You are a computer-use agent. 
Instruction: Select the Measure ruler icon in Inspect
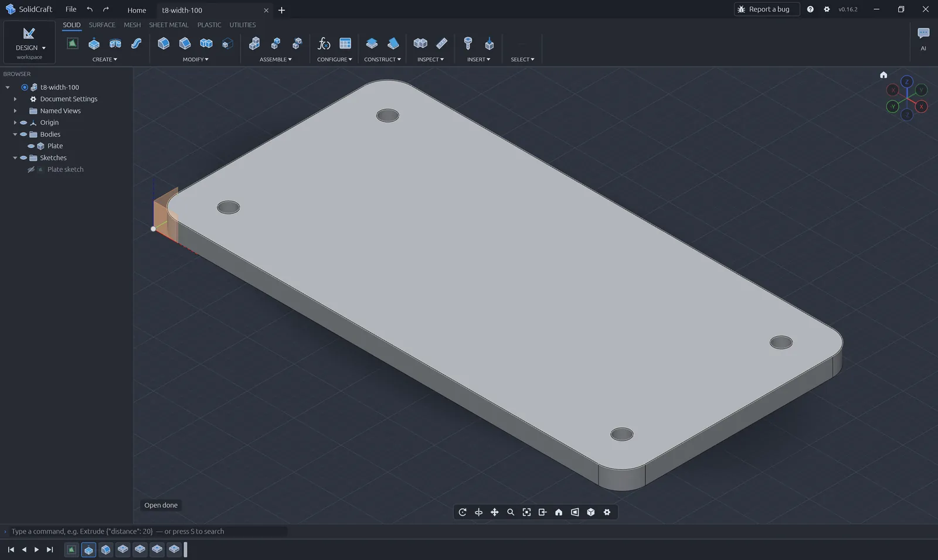[441, 43]
